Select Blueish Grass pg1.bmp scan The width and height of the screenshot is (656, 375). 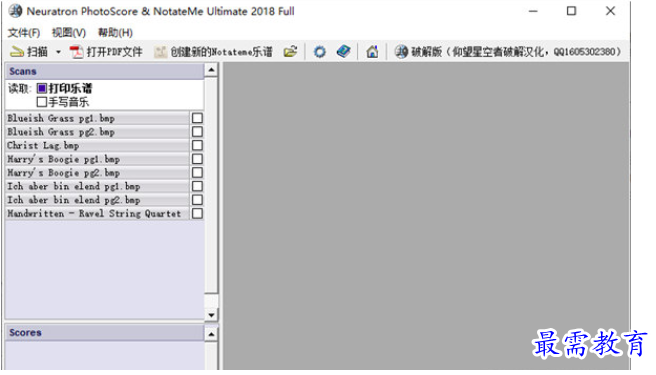[x=97, y=118]
